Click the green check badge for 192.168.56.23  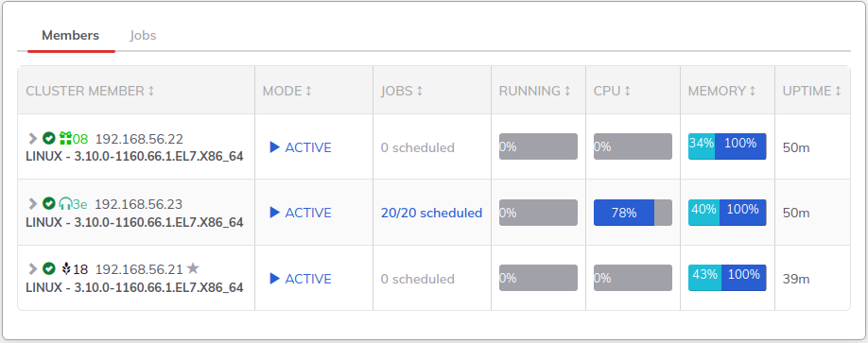[x=49, y=203]
